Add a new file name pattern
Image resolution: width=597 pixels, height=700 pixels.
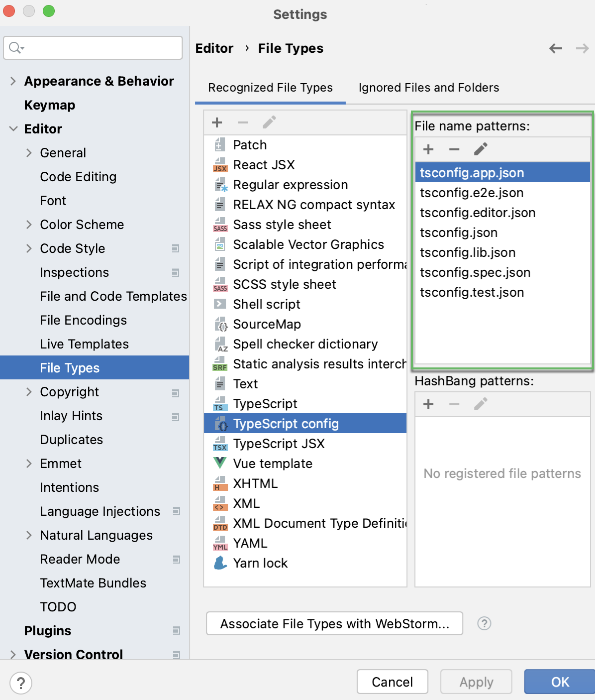(428, 149)
